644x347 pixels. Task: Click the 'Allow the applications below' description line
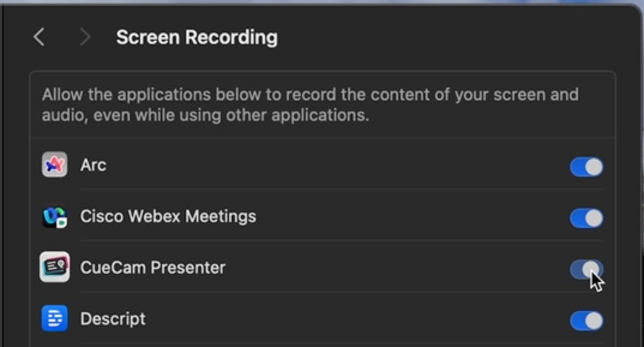(x=309, y=95)
